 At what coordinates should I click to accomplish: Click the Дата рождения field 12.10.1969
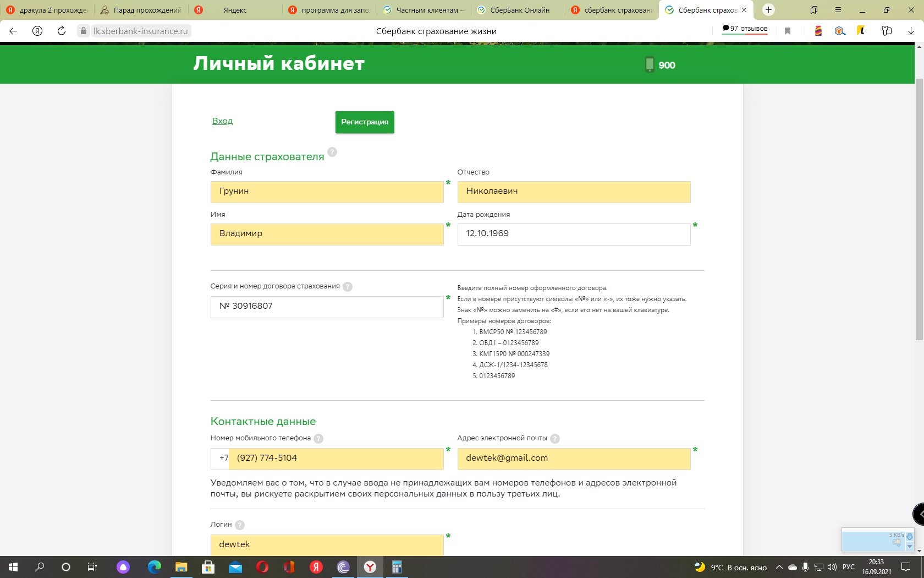(574, 234)
